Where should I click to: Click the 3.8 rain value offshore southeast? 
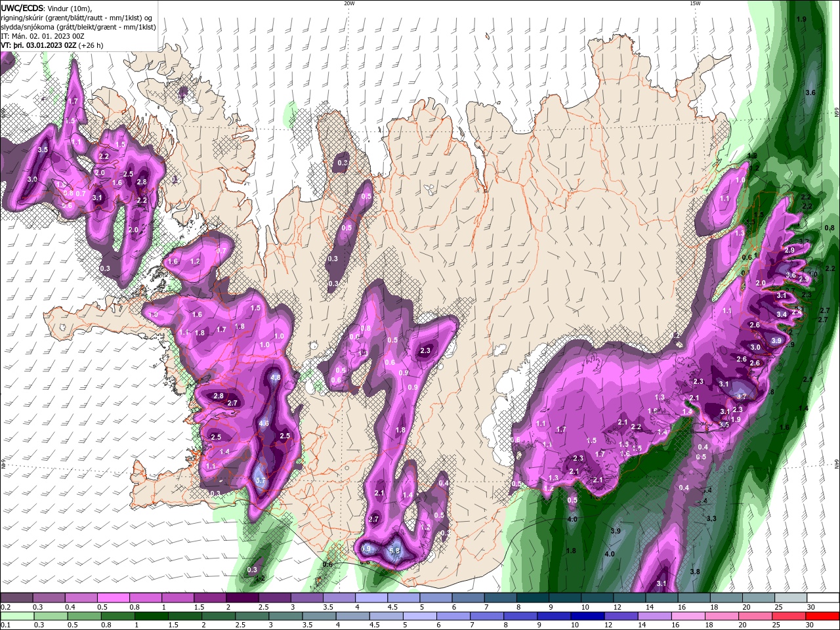point(695,572)
